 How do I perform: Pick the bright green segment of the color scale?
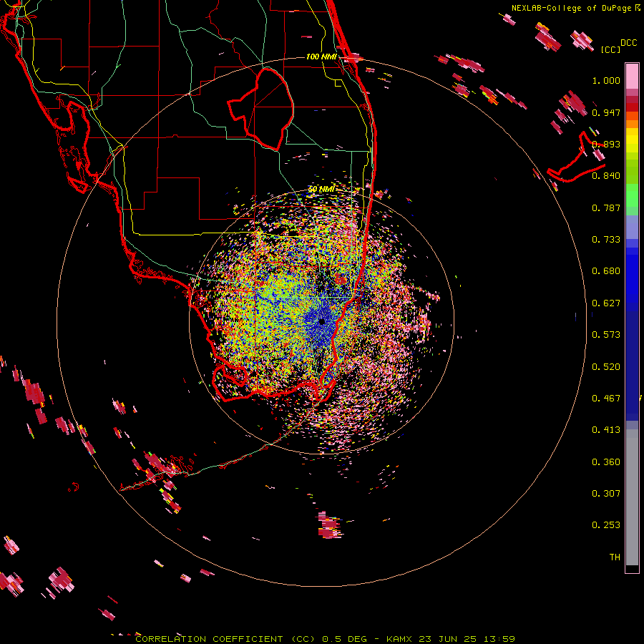[632, 195]
